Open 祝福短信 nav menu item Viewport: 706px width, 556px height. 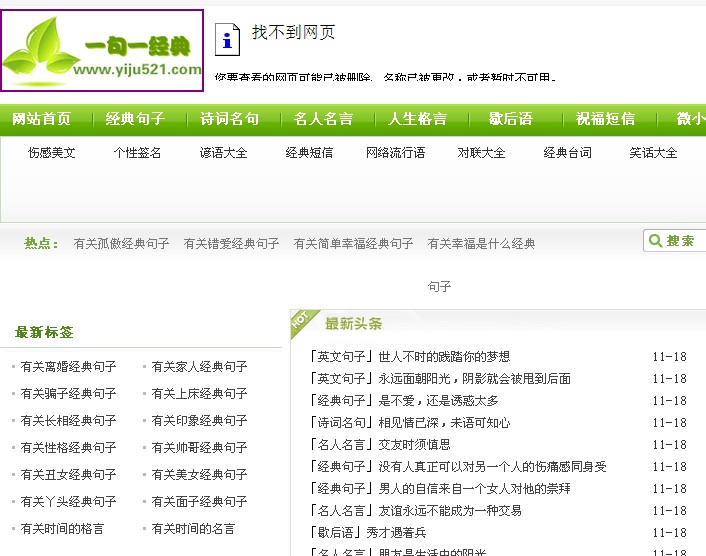click(606, 119)
